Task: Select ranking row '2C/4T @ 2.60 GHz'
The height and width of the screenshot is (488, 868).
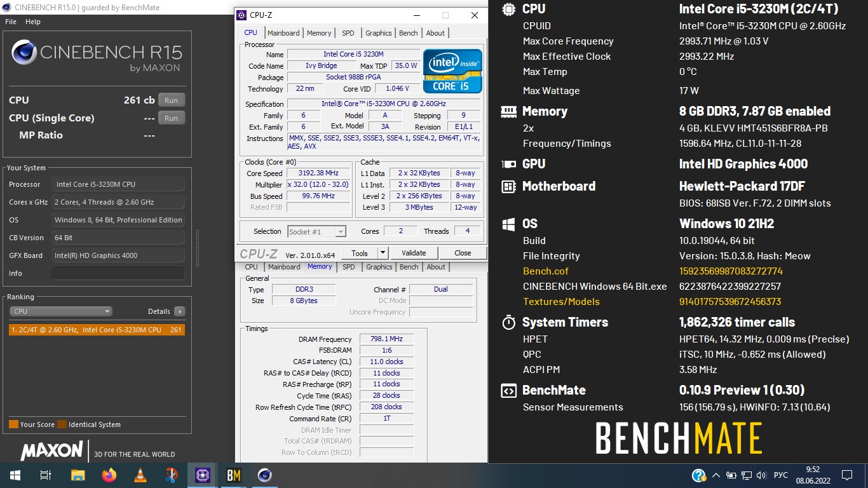Action: [x=97, y=330]
